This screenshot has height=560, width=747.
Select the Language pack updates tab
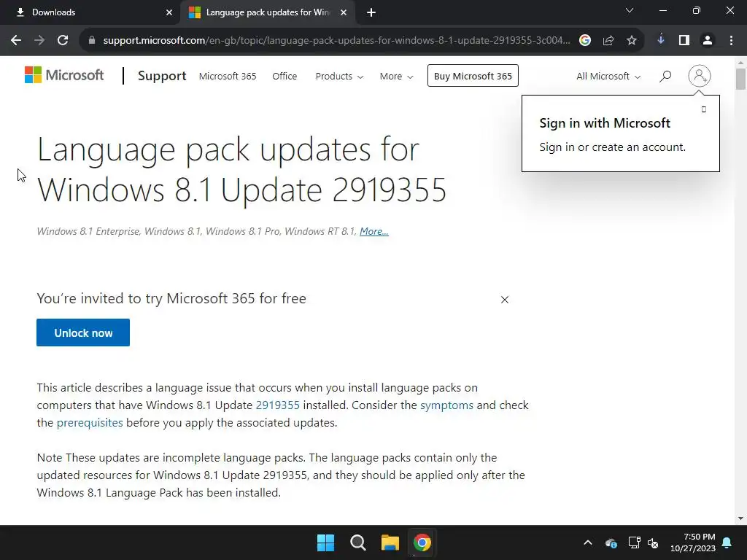(x=267, y=12)
